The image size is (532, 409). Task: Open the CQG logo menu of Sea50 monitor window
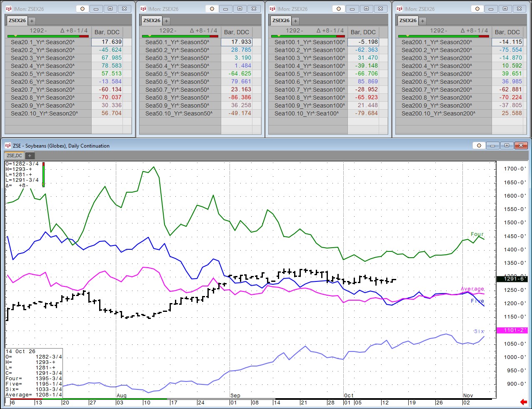point(143,9)
